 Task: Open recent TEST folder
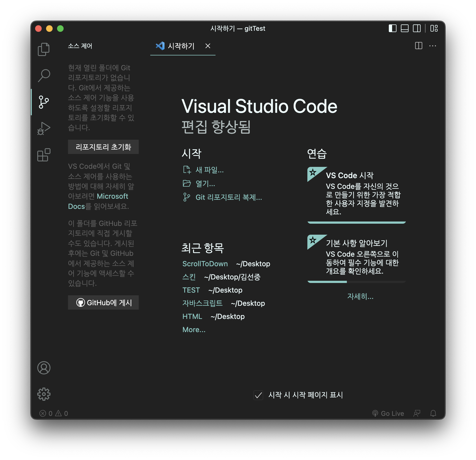(x=191, y=290)
